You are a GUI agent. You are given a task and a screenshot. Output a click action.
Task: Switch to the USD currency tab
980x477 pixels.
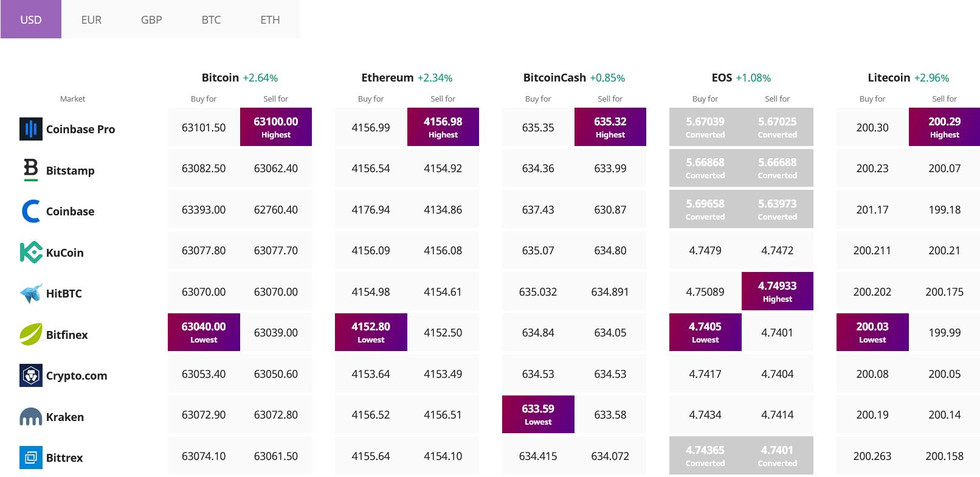[x=31, y=19]
